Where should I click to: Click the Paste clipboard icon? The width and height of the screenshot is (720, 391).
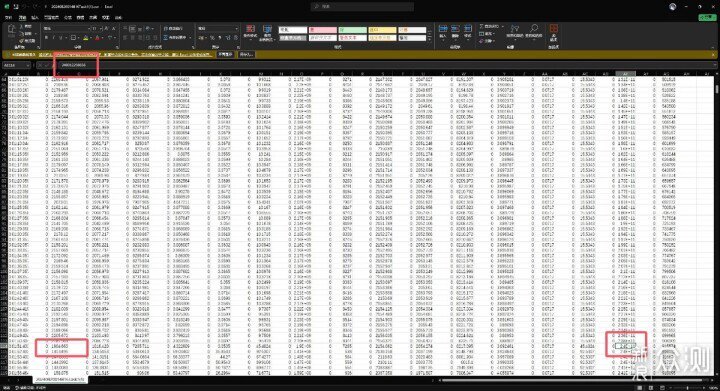click(x=11, y=32)
